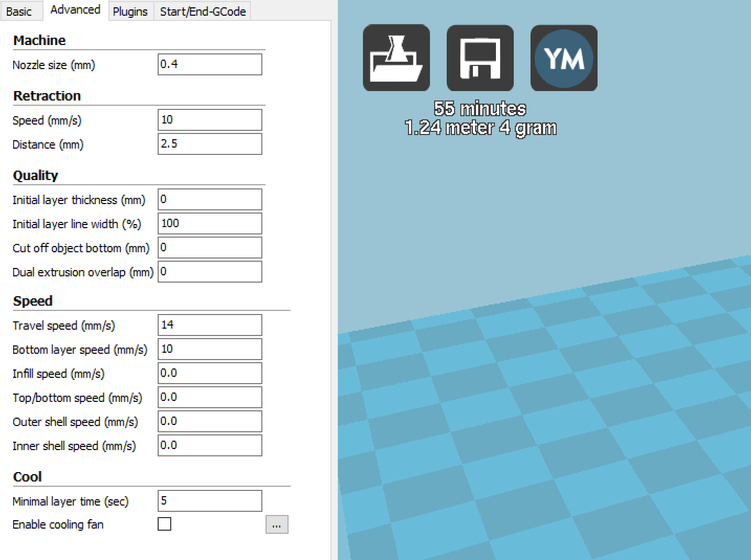
Task: Select the Retraction speed field
Action: click(209, 120)
